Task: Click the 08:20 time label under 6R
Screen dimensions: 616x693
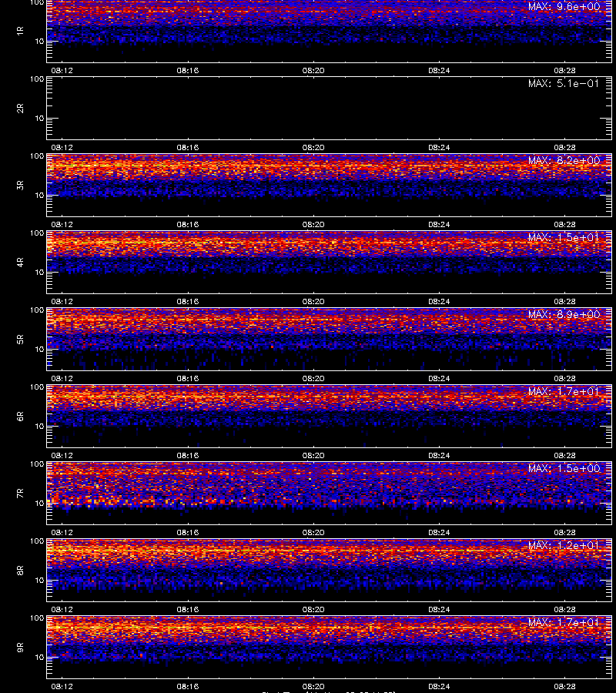Action: 313,455
